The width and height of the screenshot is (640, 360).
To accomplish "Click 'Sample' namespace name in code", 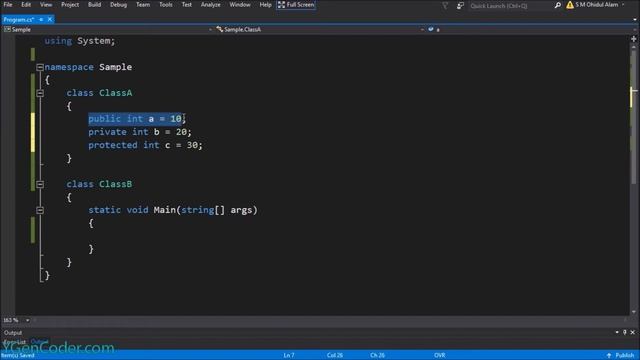I will 116,67.
